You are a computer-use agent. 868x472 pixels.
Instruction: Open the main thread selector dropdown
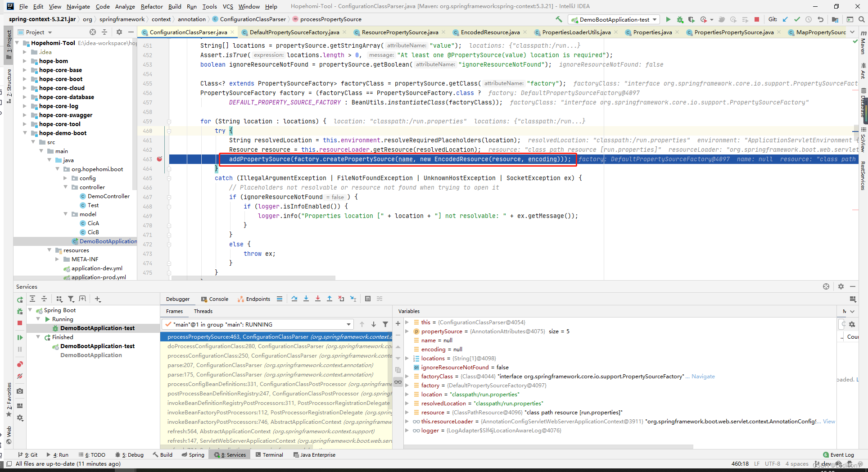(257, 324)
